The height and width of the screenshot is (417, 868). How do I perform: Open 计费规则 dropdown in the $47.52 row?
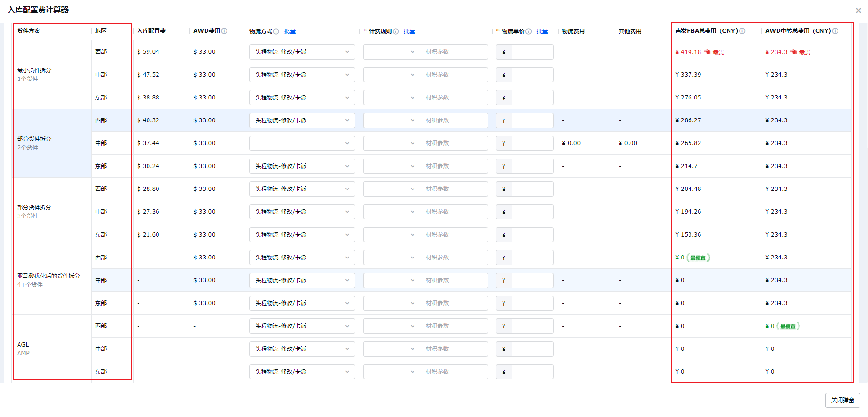coord(392,75)
